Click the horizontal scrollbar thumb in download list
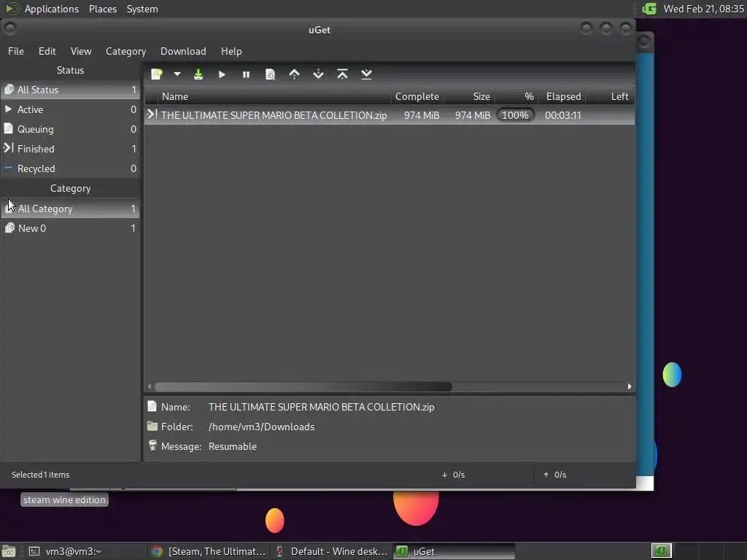Viewport: 747px width, 560px height. pyautogui.click(x=303, y=386)
